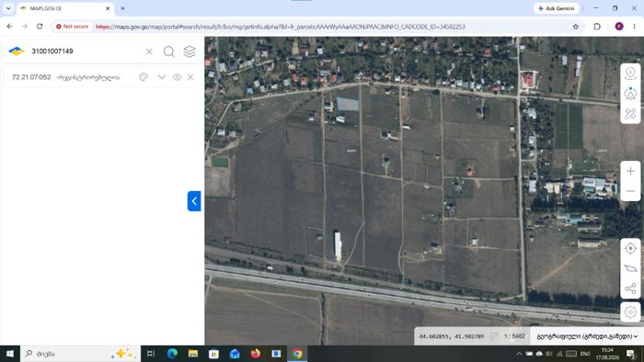Click the coordinates readout 44.802855, 41.902709

coord(452,336)
